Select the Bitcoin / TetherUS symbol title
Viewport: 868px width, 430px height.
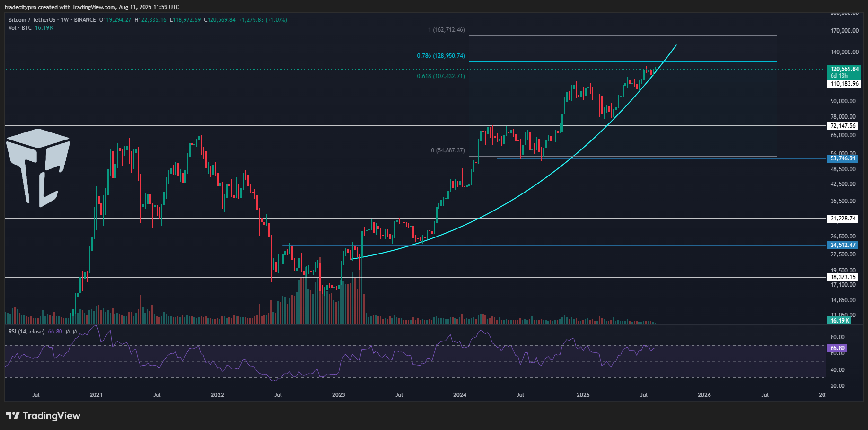coord(32,20)
